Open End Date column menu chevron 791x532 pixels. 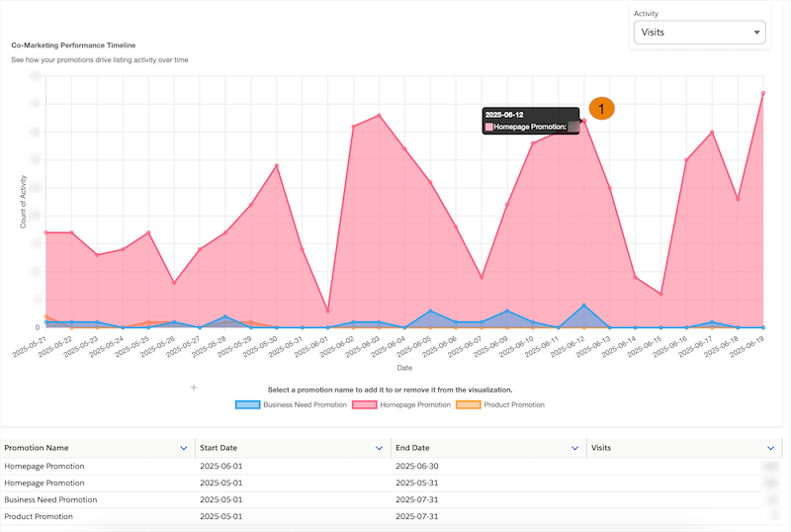point(574,448)
